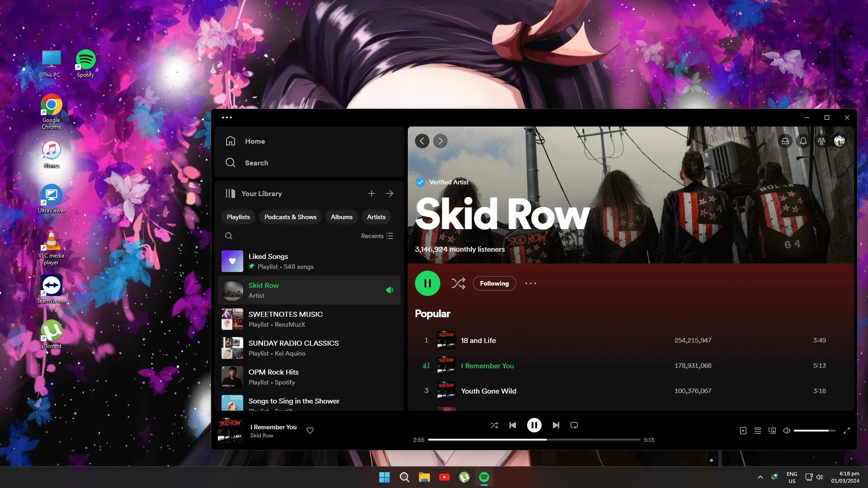The image size is (868, 488).
Task: Toggle repeat in player controls
Action: click(574, 425)
